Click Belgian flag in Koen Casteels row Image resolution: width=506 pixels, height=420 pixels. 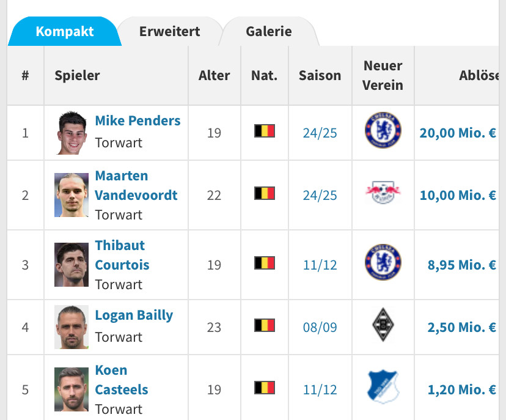265,387
